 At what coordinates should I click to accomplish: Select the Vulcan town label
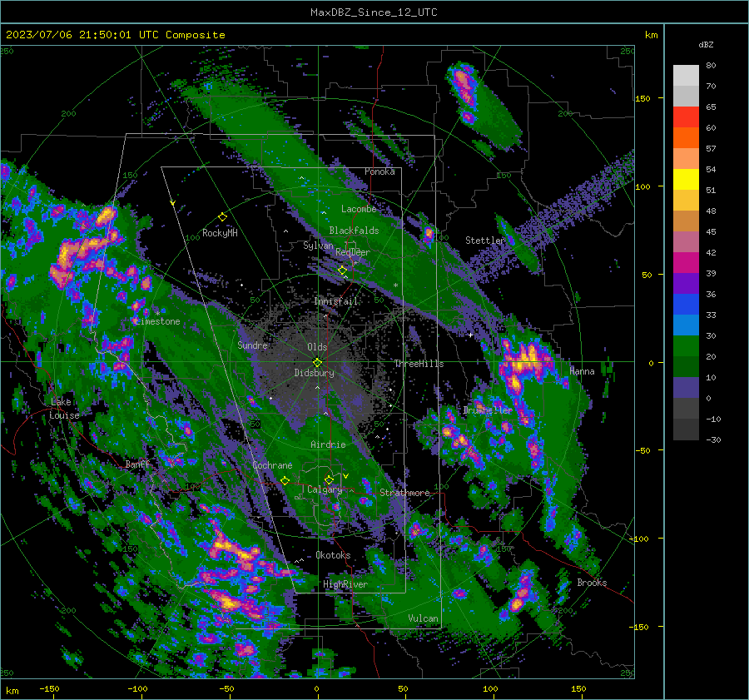point(423,618)
